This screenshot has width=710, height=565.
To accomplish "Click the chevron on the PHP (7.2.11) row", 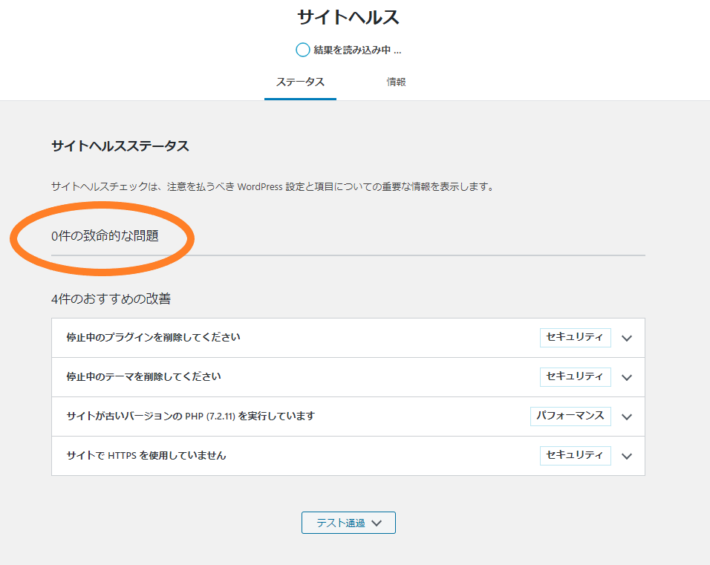I will coord(627,417).
